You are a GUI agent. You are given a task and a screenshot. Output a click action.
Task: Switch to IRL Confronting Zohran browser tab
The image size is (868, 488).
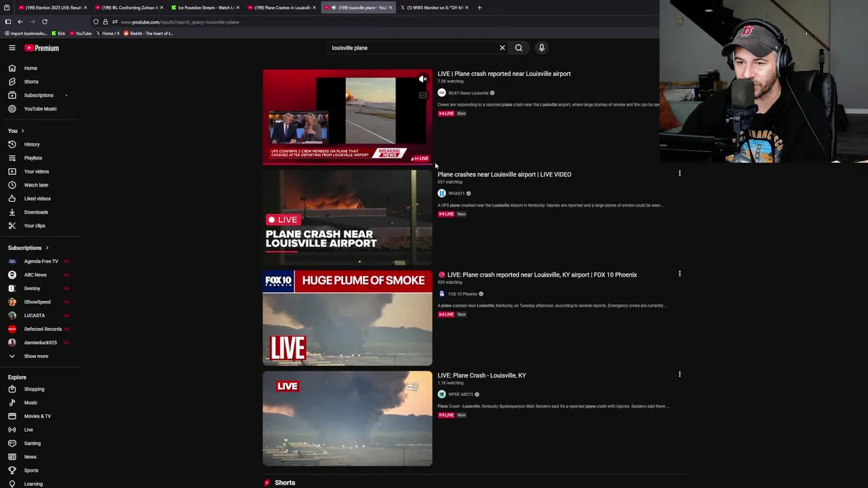128,7
